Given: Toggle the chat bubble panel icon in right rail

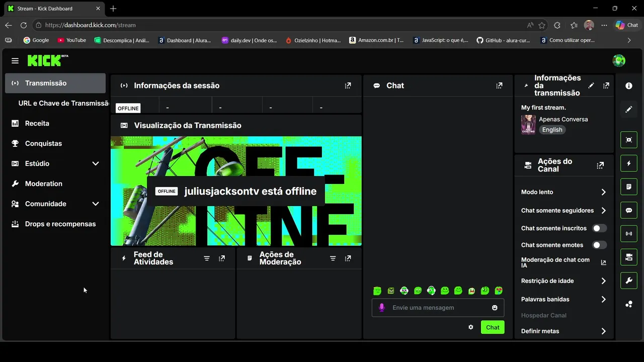Looking at the screenshot, I should tap(629, 210).
